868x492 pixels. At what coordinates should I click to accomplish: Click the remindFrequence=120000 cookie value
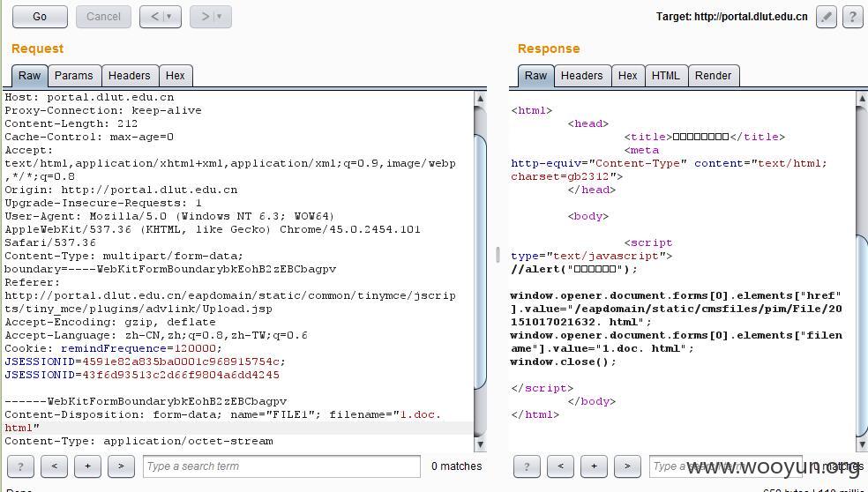(x=141, y=348)
